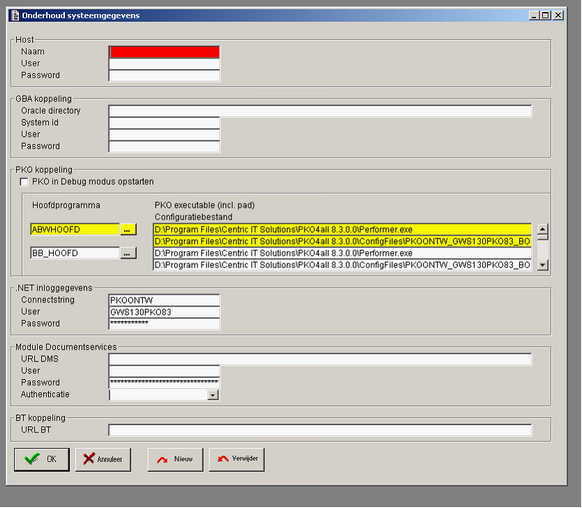Focus the Oracle directory field
Viewport: 582px width, 508px height.
click(x=320, y=111)
